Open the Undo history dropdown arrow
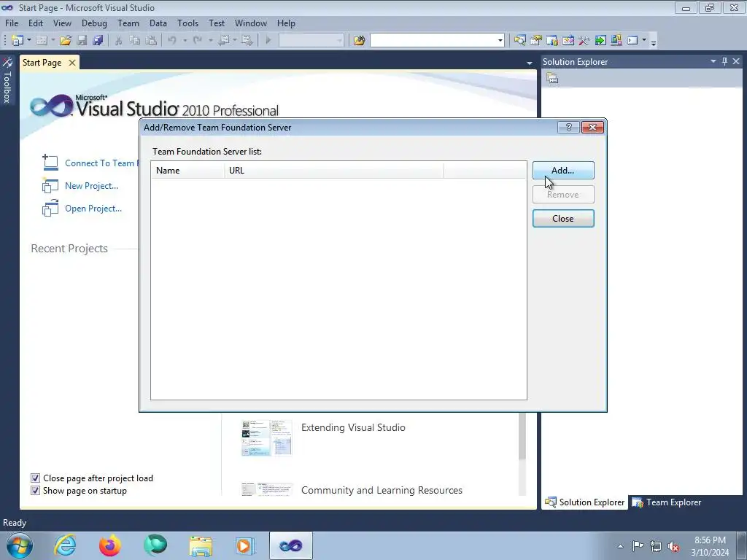This screenshot has height=560, width=747. coord(185,41)
